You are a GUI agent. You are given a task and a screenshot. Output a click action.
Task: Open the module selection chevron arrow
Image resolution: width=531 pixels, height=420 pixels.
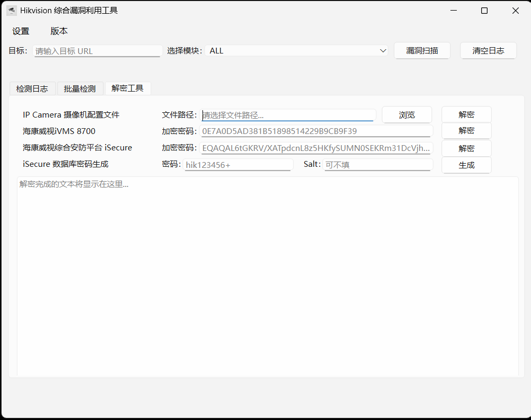[383, 50]
